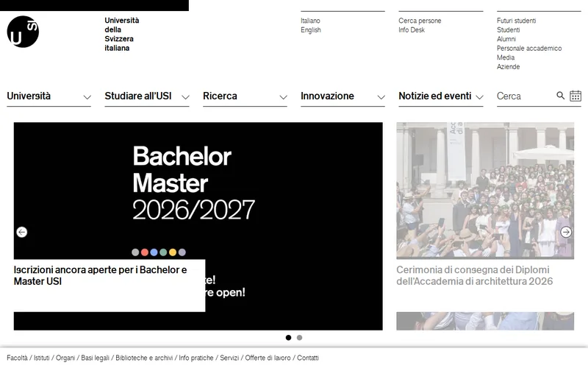Open Istituti footer link
This screenshot has height=368, width=588.
[42, 358]
